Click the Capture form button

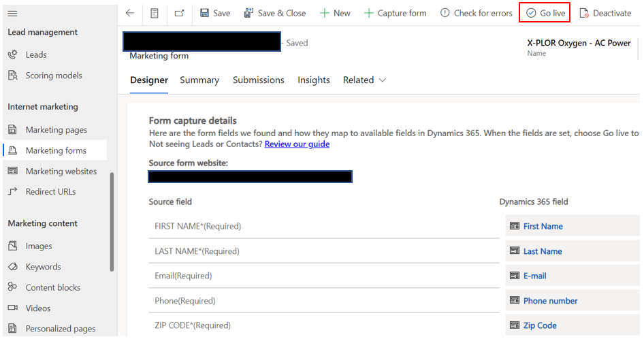[396, 13]
